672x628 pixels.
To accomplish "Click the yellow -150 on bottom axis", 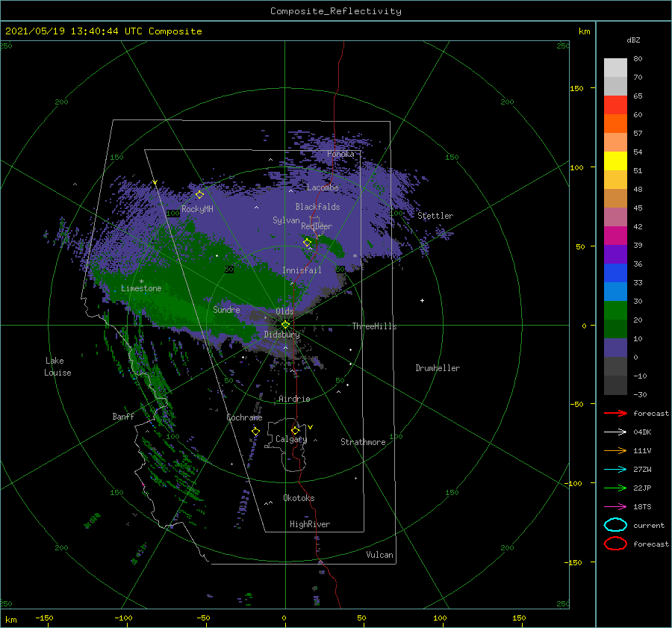I will pyautogui.click(x=44, y=618).
